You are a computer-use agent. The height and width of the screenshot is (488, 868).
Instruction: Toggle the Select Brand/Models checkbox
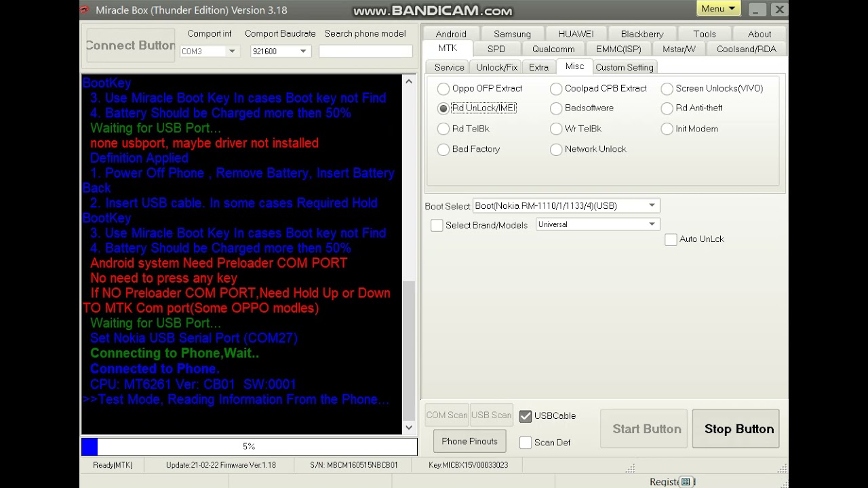pyautogui.click(x=437, y=225)
